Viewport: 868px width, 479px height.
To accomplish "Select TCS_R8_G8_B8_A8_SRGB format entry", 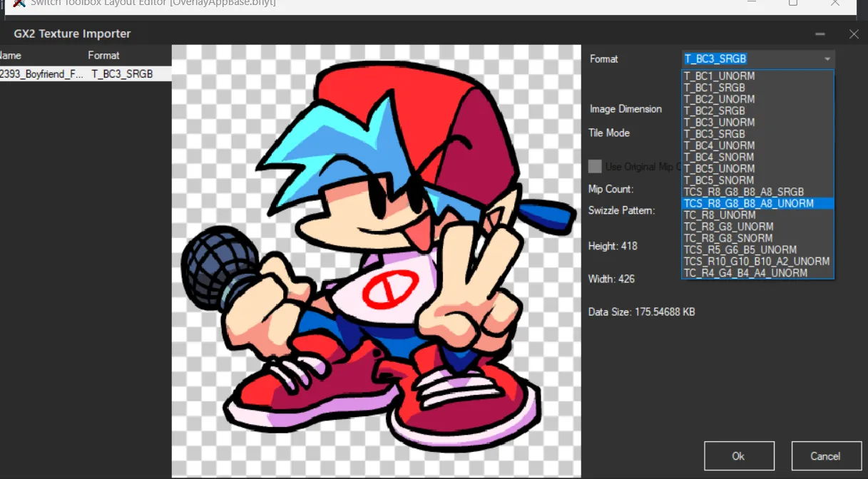I will click(744, 192).
